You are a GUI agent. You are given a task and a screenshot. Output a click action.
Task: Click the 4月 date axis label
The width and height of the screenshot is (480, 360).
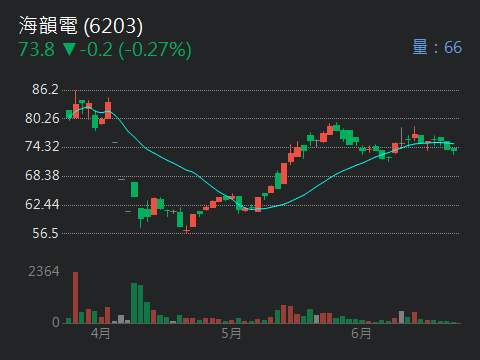click(100, 333)
